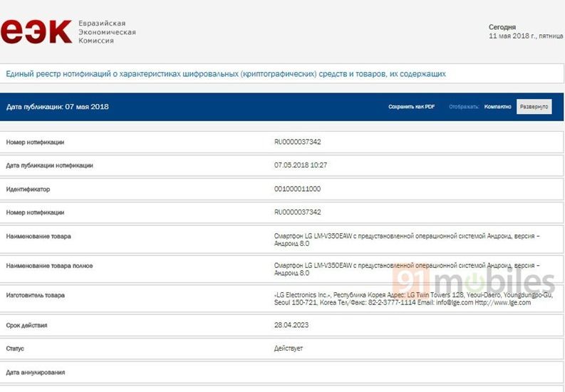This screenshot has height=392, width=565.
Task: Click the Статус label
Action: tap(15, 349)
